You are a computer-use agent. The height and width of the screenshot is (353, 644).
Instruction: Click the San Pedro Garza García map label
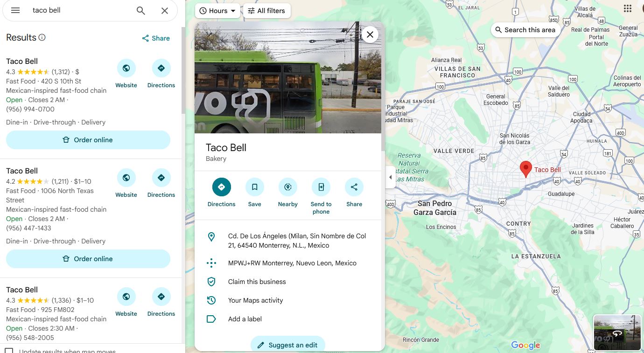pyautogui.click(x=434, y=208)
